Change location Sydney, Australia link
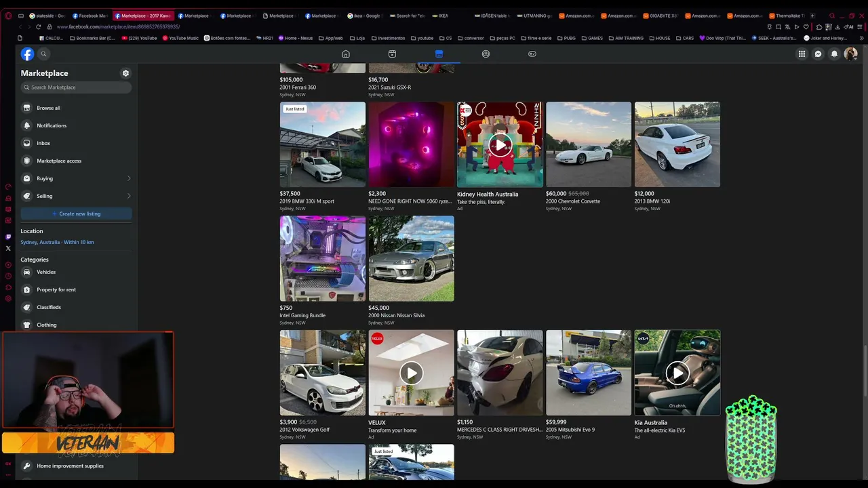The width and height of the screenshot is (868, 488). tap(57, 242)
